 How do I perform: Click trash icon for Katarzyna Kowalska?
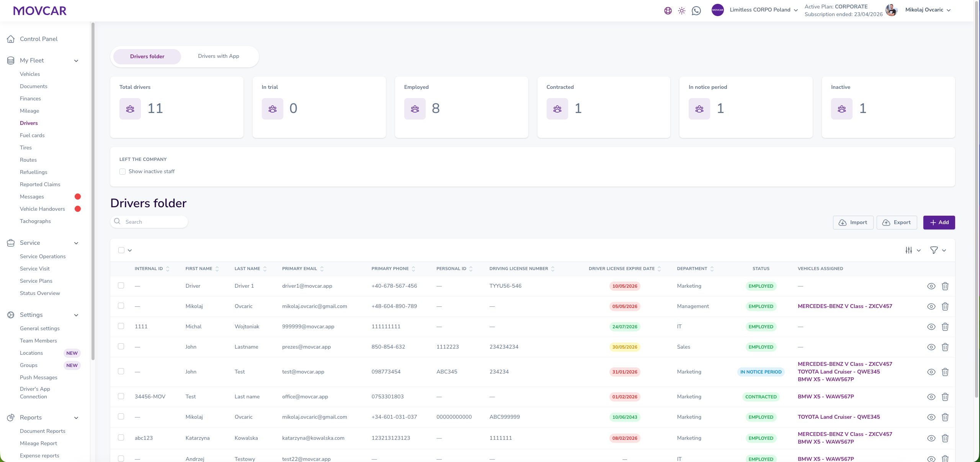[x=945, y=438]
